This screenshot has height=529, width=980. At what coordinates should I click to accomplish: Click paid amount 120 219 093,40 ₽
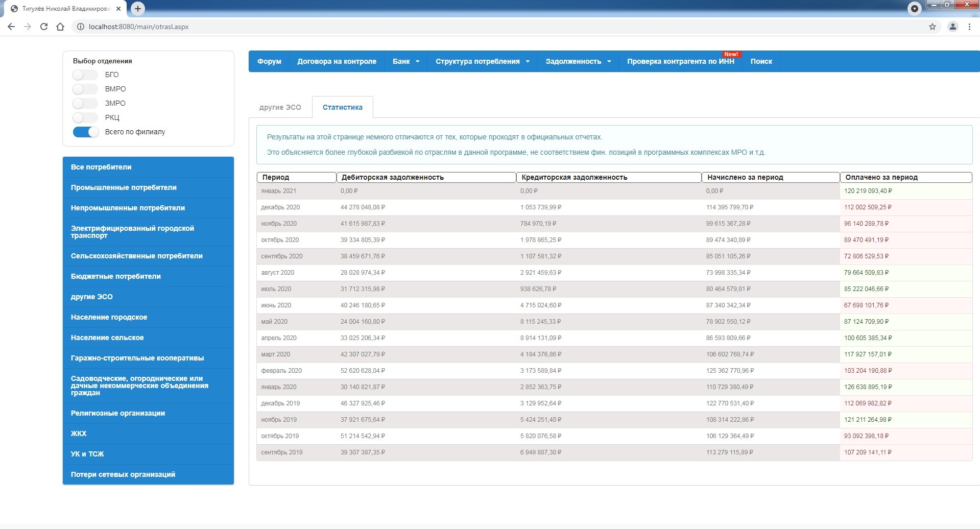pyautogui.click(x=868, y=191)
